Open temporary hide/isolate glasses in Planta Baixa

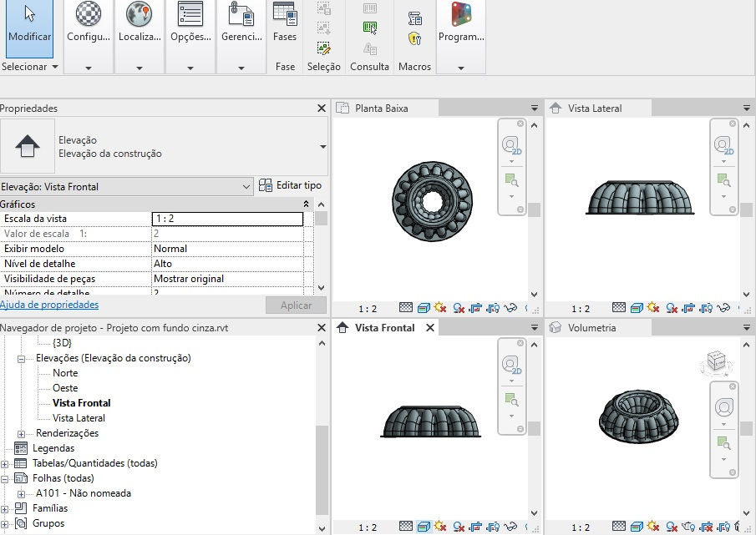click(510, 308)
